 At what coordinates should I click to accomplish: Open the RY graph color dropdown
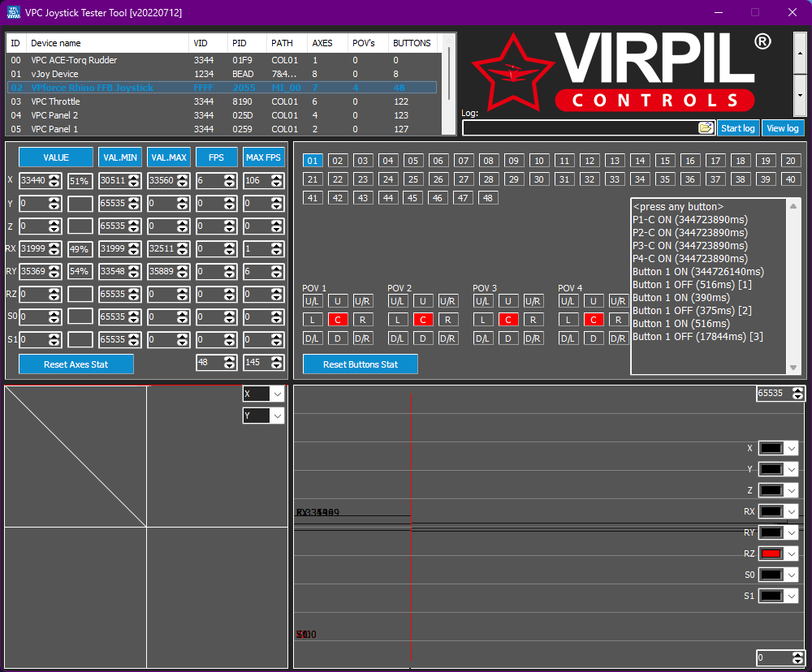point(791,532)
